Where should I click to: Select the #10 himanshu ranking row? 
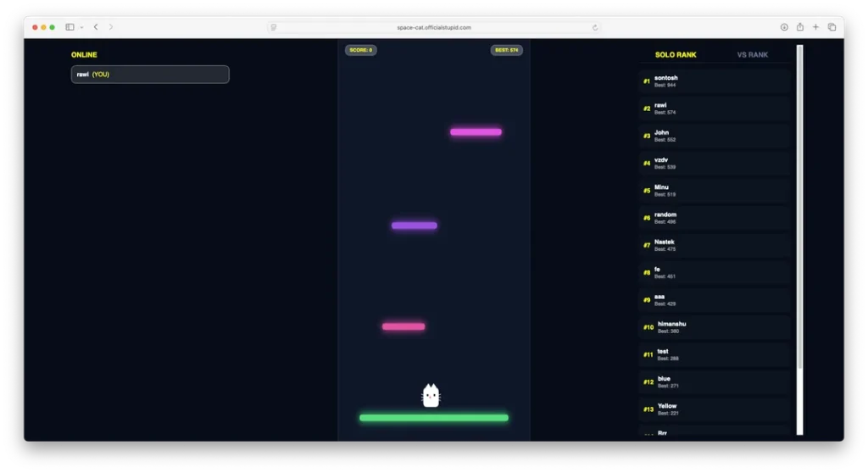[x=715, y=327]
